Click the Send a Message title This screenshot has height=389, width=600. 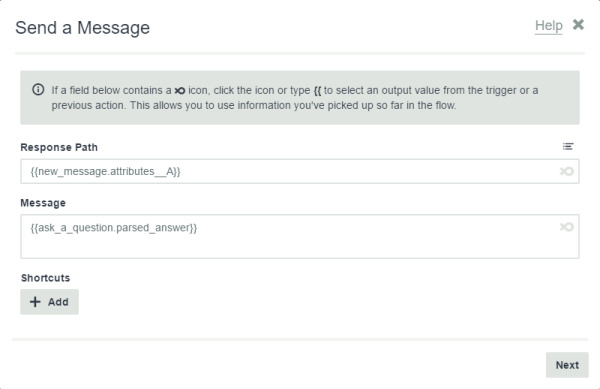[82, 28]
